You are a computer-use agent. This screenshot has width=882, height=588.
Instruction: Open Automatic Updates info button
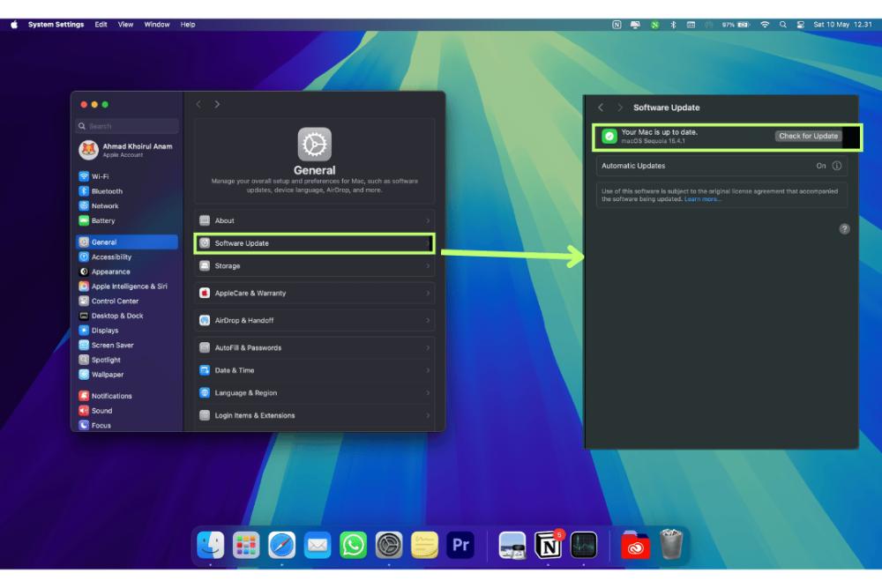[x=837, y=166]
